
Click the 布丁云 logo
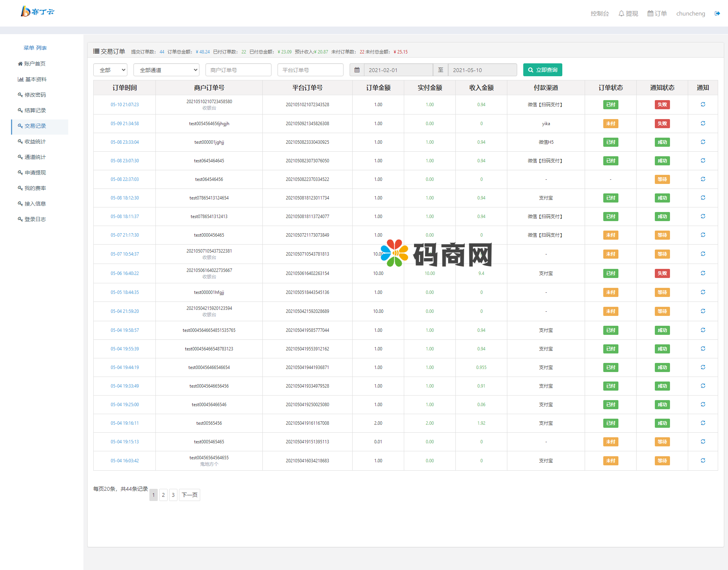tap(37, 12)
